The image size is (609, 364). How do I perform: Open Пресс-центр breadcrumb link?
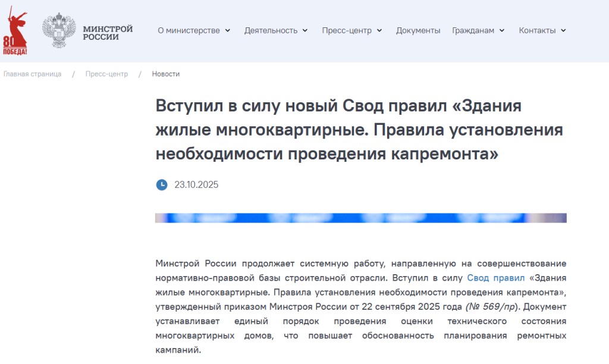pos(106,74)
